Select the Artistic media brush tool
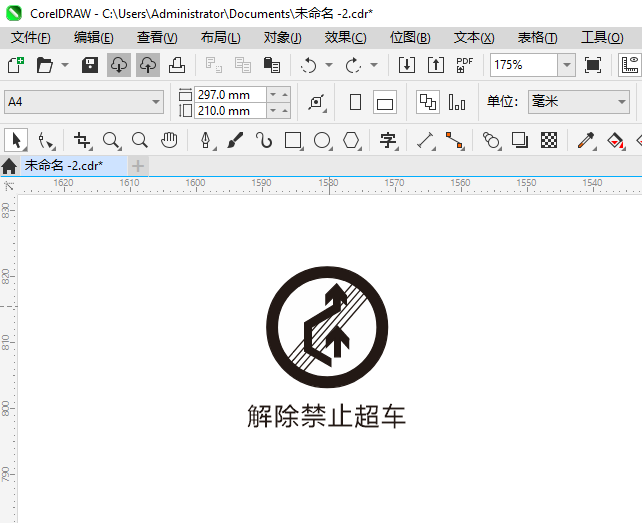Image resolution: width=642 pixels, height=523 pixels. (235, 140)
